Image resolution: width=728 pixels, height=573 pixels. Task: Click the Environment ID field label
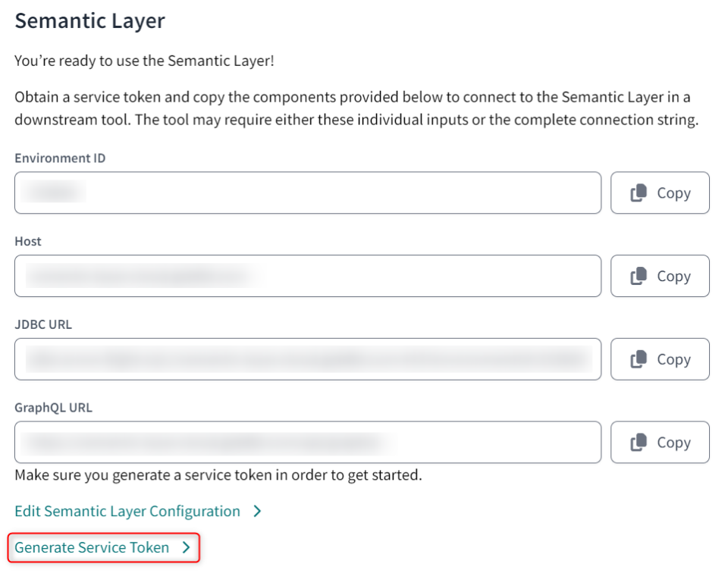61,158
